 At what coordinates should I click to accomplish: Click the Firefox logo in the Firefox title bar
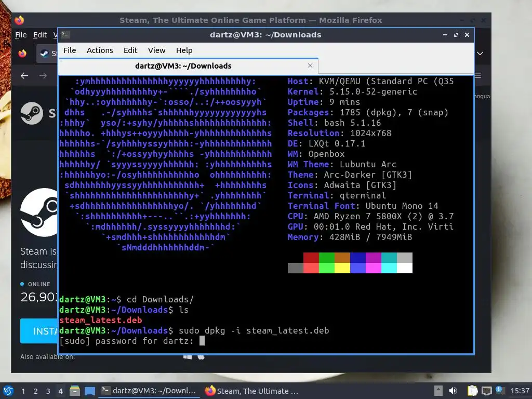click(x=19, y=20)
